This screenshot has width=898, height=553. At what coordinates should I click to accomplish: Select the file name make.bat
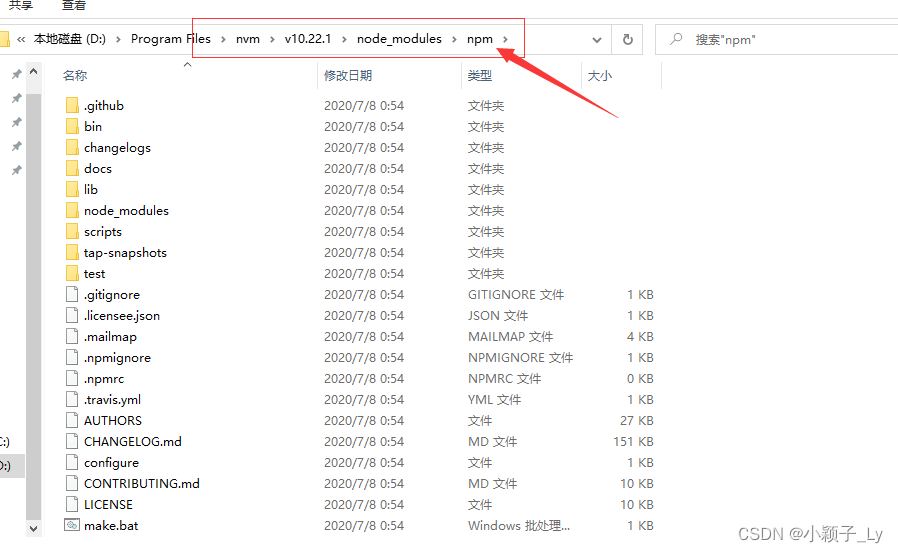click(x=111, y=526)
